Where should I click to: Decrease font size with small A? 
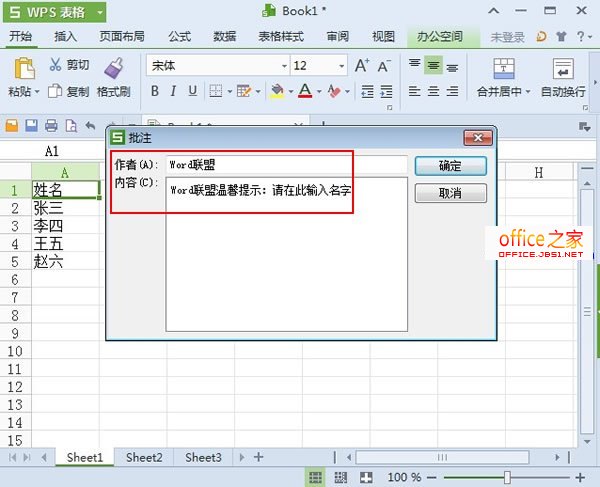click(x=384, y=66)
